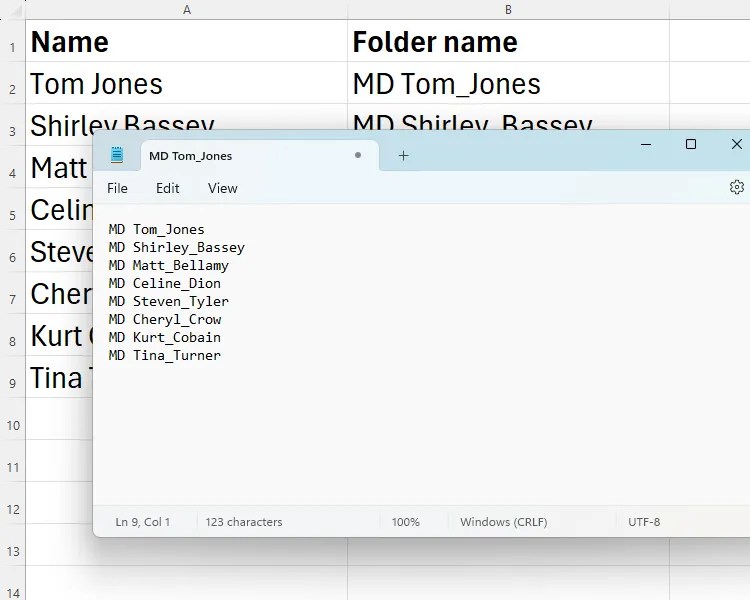Select row 2 header in the spreadsheet
This screenshot has height=600, width=750.
(12, 83)
